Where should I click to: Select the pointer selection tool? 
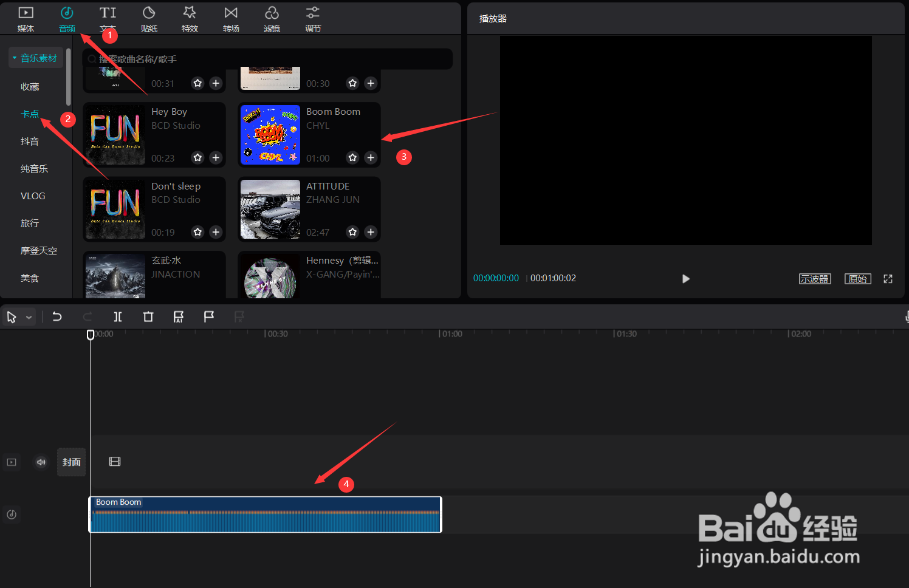point(12,317)
